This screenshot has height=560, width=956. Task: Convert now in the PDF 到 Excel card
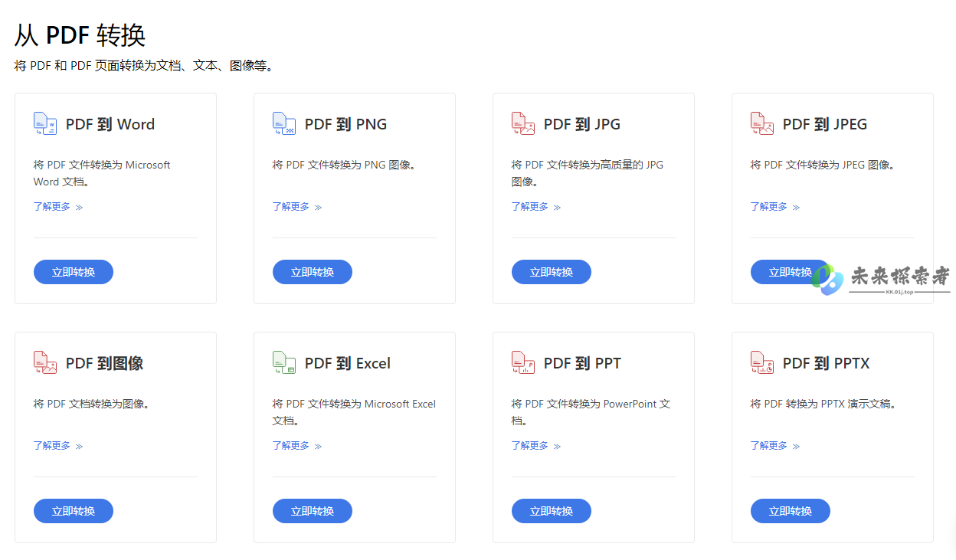pyautogui.click(x=313, y=511)
